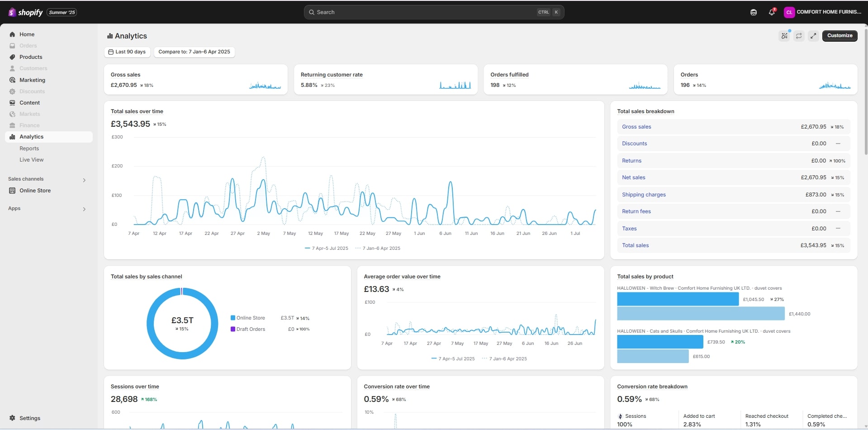The height and width of the screenshot is (430, 868).
Task: Open the Gross sales metric card
Action: point(196,80)
